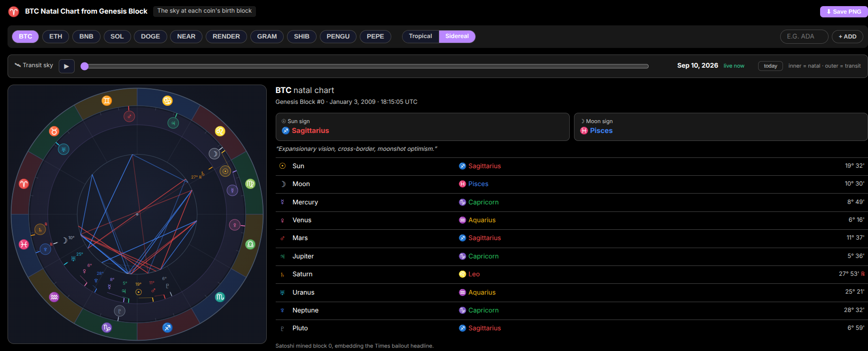Click the Pluto row label
Viewport: 868px width, 351px height.
[x=300, y=328]
